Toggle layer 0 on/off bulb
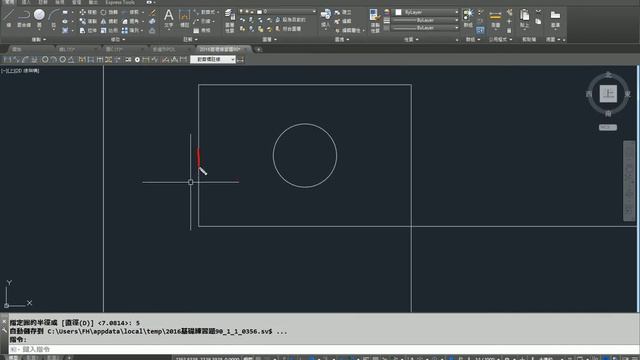The height and width of the screenshot is (360, 640). 241,12
